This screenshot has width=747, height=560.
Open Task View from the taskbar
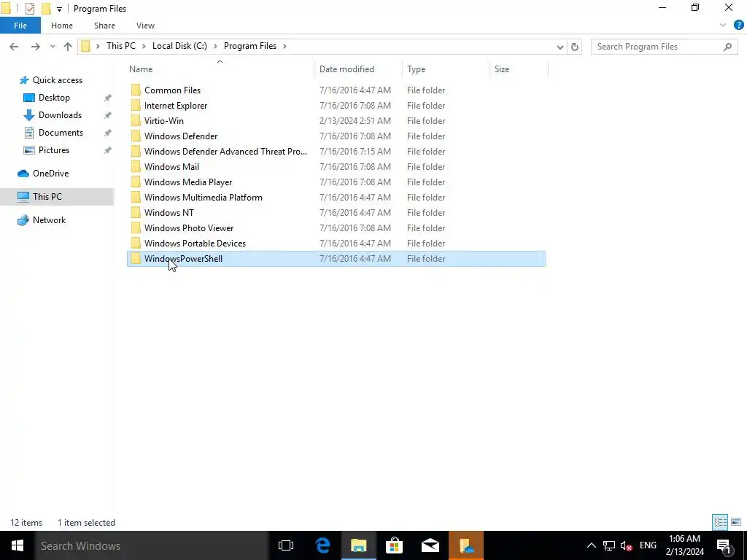click(286, 545)
